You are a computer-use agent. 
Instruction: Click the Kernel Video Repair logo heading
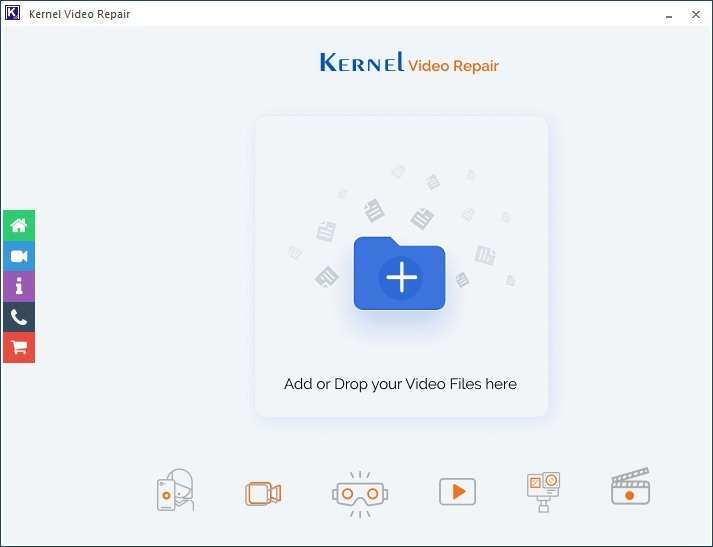click(409, 63)
